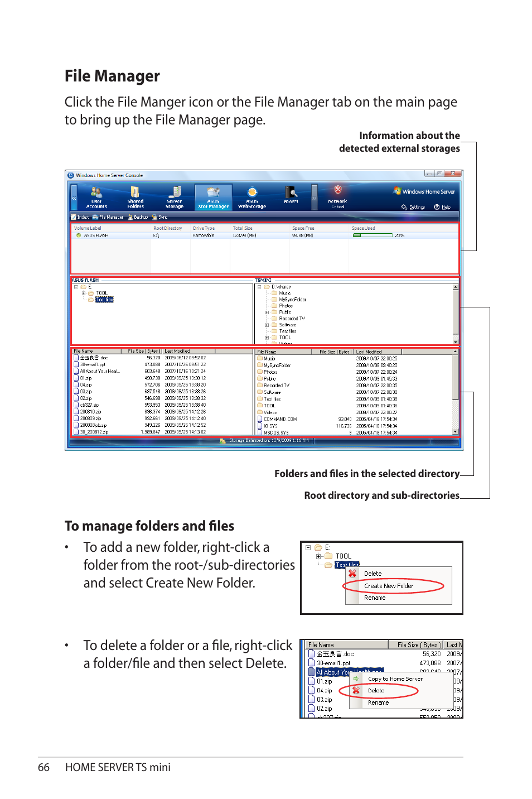The width and height of the screenshot is (532, 799).
Task: Select the IO.SYS file
Action: (x=270, y=426)
